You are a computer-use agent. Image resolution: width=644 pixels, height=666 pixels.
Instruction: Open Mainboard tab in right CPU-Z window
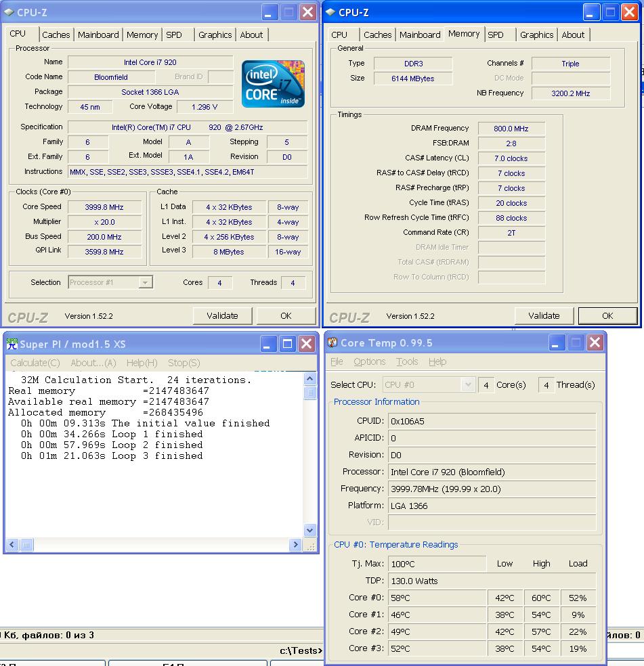(420, 35)
